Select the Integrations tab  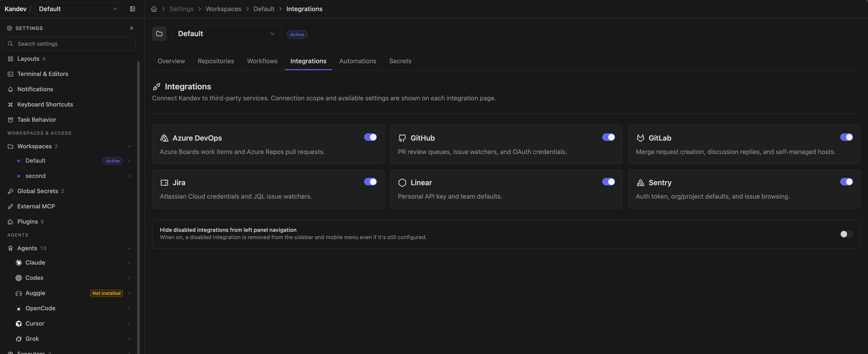tap(308, 61)
